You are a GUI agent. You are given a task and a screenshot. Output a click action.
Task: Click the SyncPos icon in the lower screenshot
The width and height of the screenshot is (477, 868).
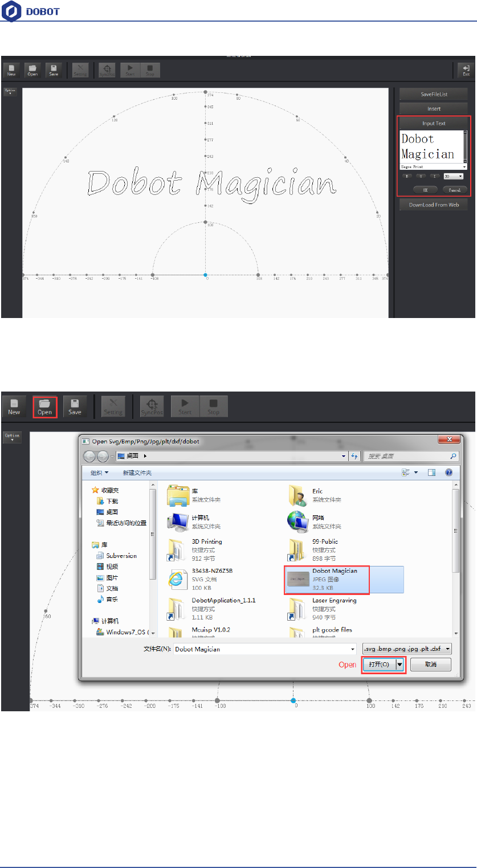coord(152,406)
